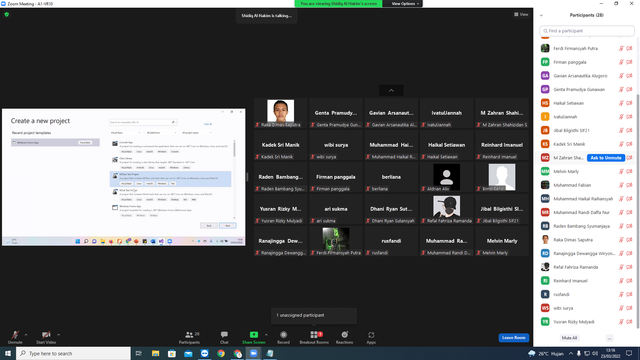Select Gavian Arsanautika in participants list
Screen dimensions: 640x360
tap(586, 76)
